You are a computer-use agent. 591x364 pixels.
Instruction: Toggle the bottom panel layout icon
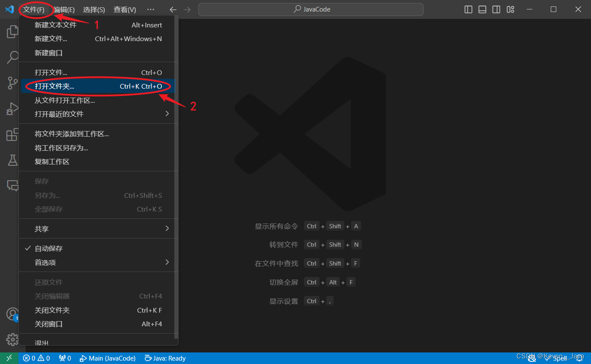pyautogui.click(x=482, y=9)
